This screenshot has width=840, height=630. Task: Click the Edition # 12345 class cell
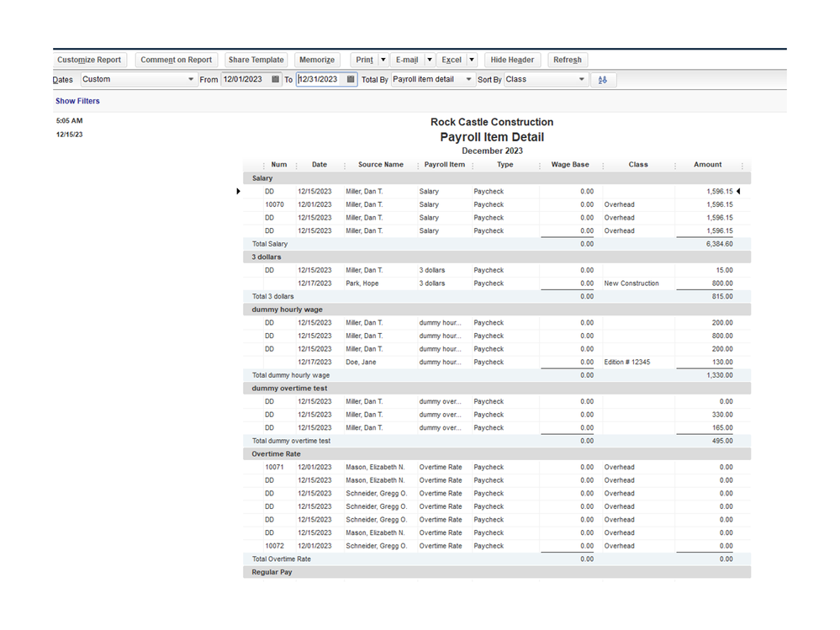pyautogui.click(x=627, y=363)
